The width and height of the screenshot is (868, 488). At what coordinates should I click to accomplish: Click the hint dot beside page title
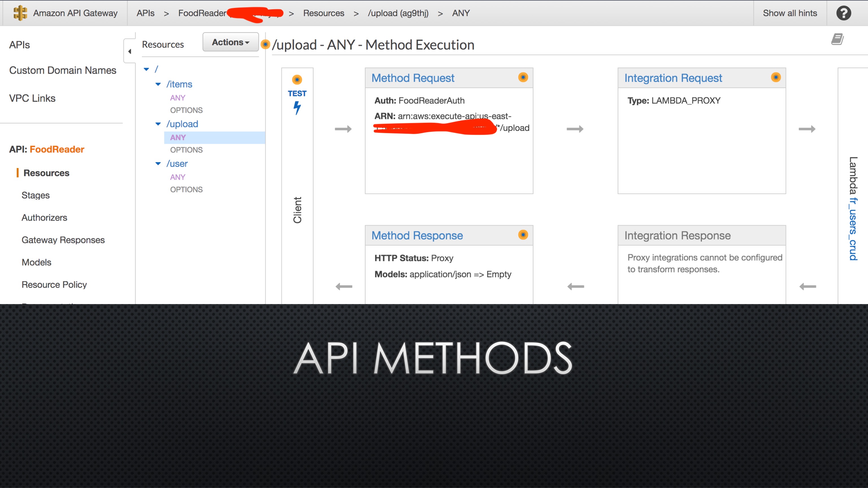tap(266, 44)
